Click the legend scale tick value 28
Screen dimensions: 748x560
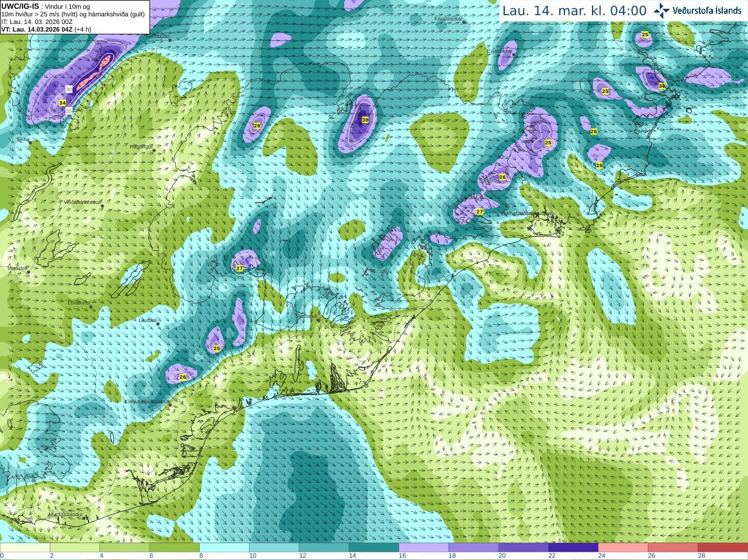(x=702, y=556)
